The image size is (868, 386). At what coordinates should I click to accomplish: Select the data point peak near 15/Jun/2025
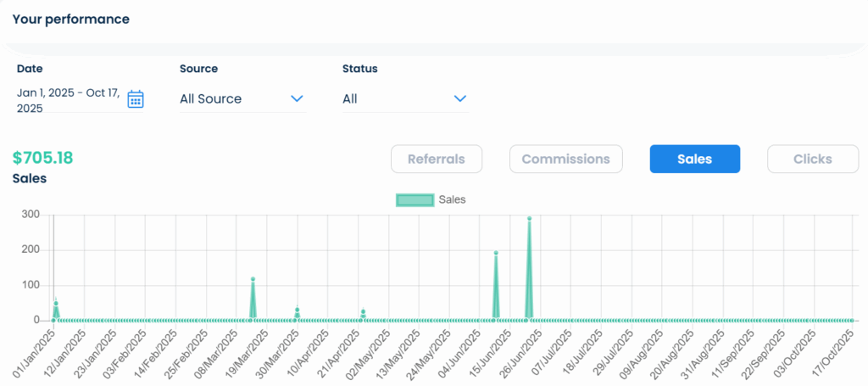[x=496, y=253]
